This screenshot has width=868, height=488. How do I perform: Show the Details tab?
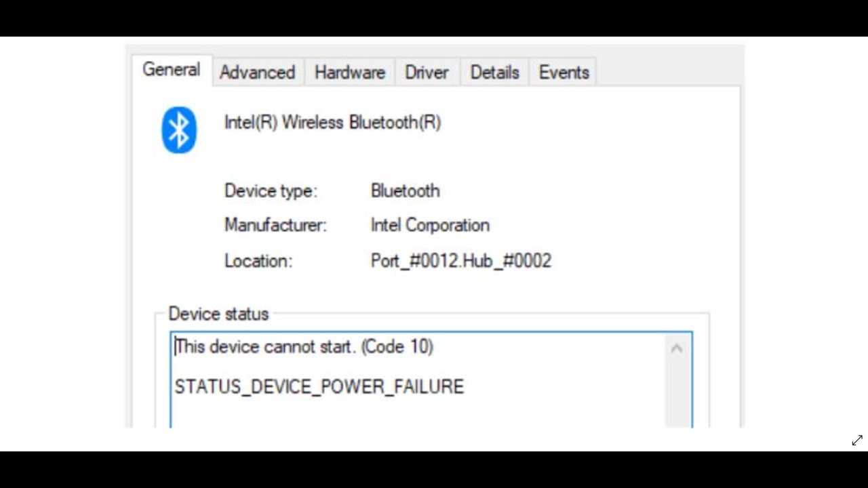tap(494, 73)
